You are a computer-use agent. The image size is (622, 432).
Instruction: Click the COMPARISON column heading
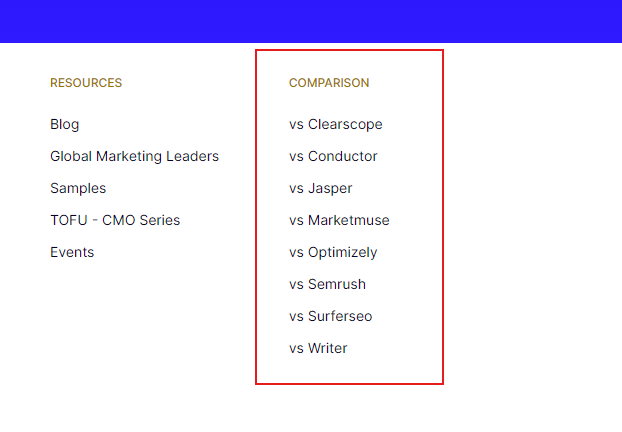329,83
